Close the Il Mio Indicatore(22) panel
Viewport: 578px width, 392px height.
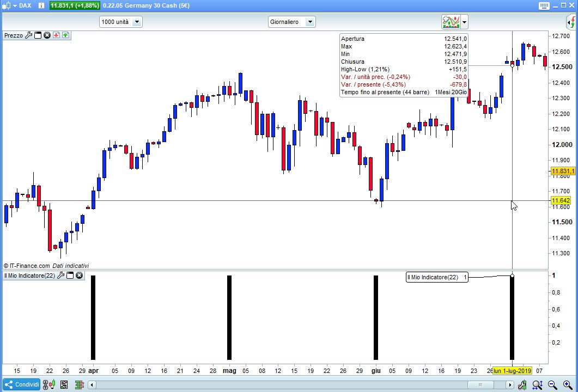(79, 275)
